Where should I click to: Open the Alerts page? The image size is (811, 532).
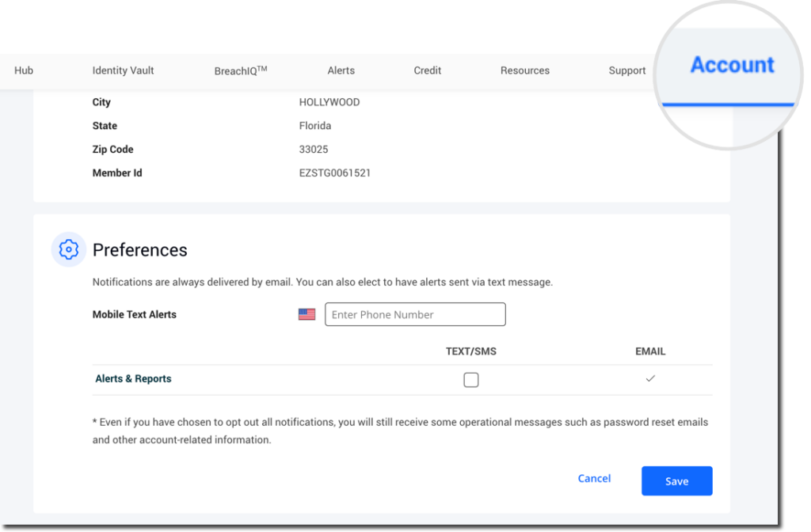coord(341,70)
